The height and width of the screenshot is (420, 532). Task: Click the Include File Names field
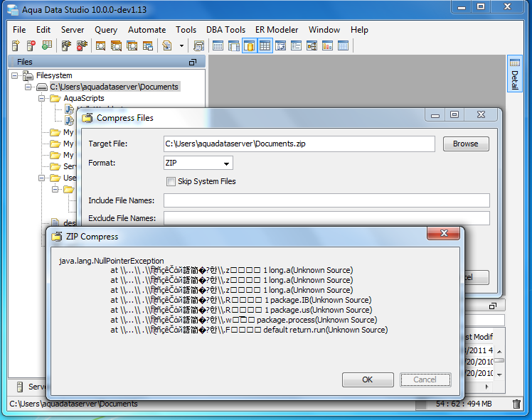326,200
